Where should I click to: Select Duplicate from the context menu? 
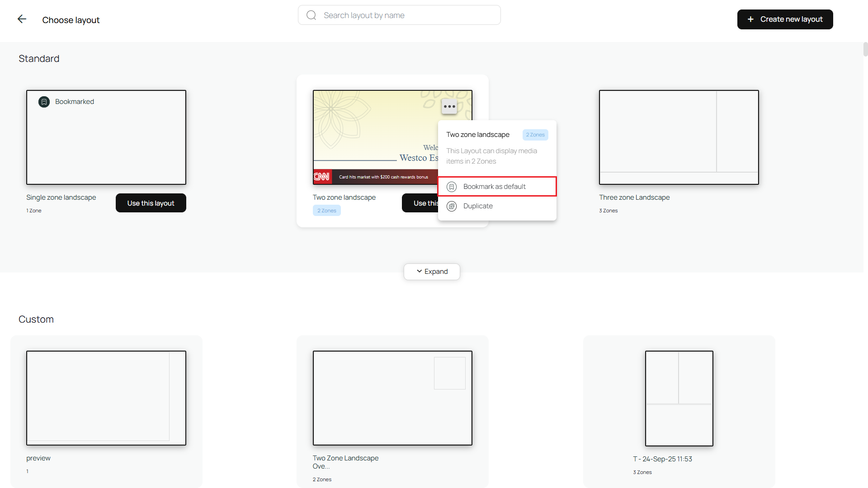[x=478, y=206]
